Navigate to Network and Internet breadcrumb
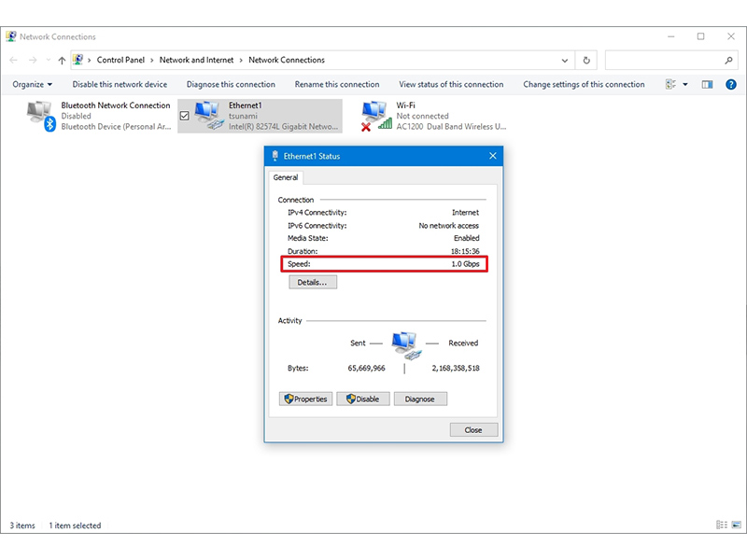 coord(196,60)
